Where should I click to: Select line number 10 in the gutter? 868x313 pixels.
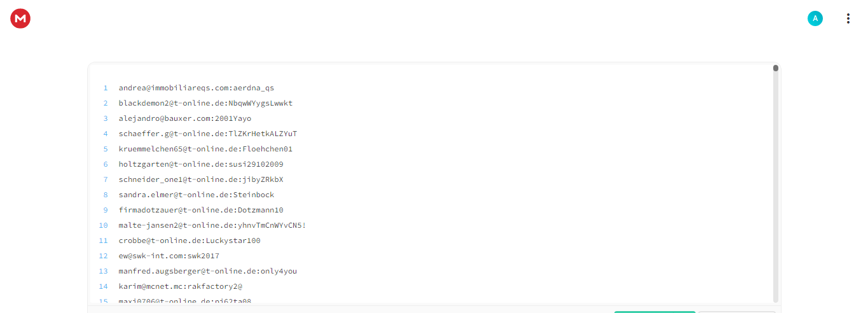pos(104,225)
